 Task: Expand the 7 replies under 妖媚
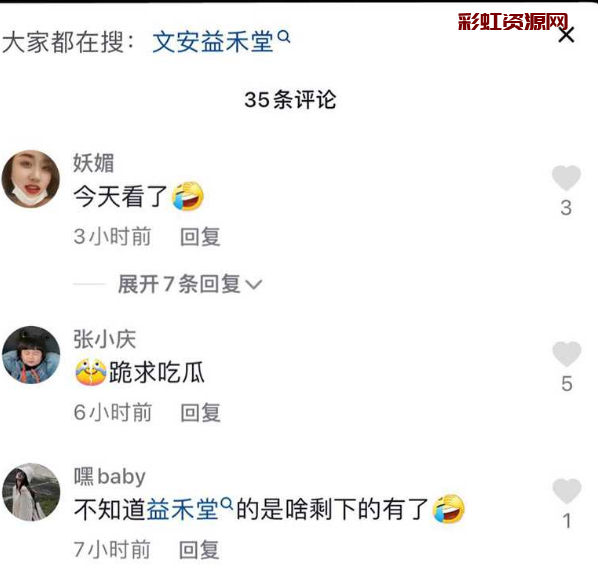pyautogui.click(x=179, y=284)
